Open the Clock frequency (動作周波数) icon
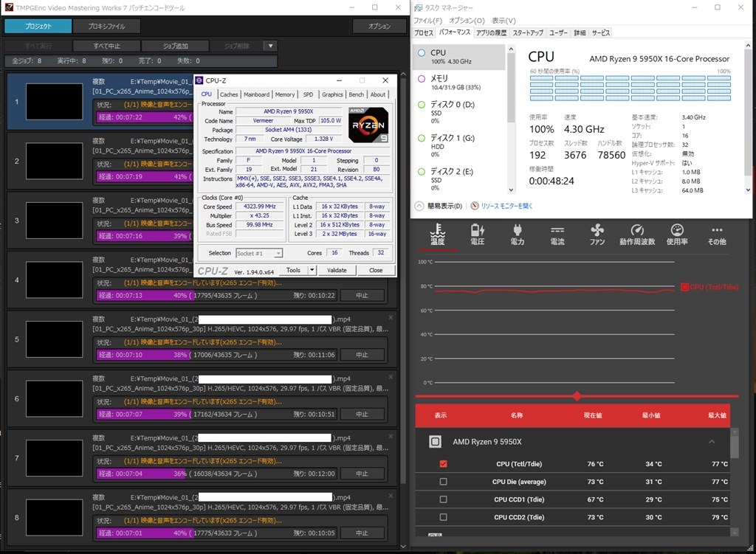Viewport: 756px width, 554px height. click(x=637, y=235)
